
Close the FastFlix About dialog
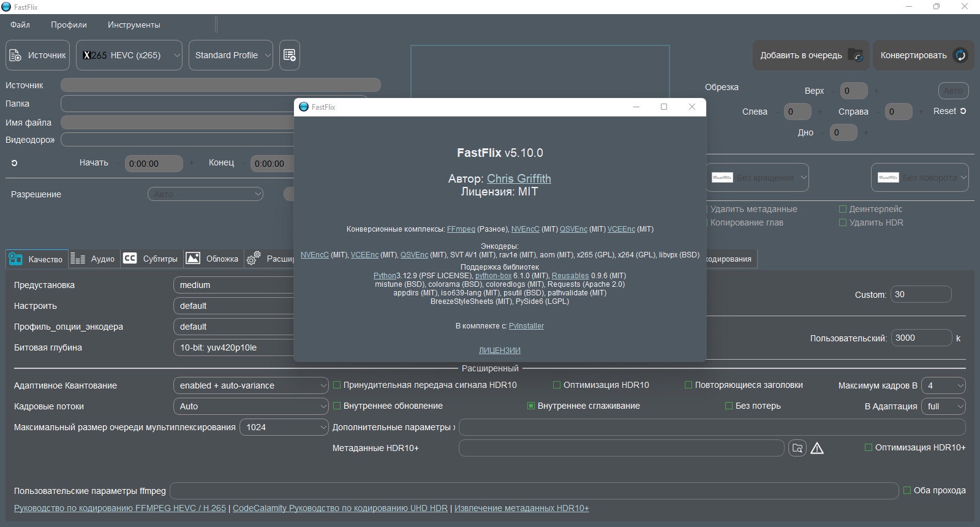coord(692,107)
